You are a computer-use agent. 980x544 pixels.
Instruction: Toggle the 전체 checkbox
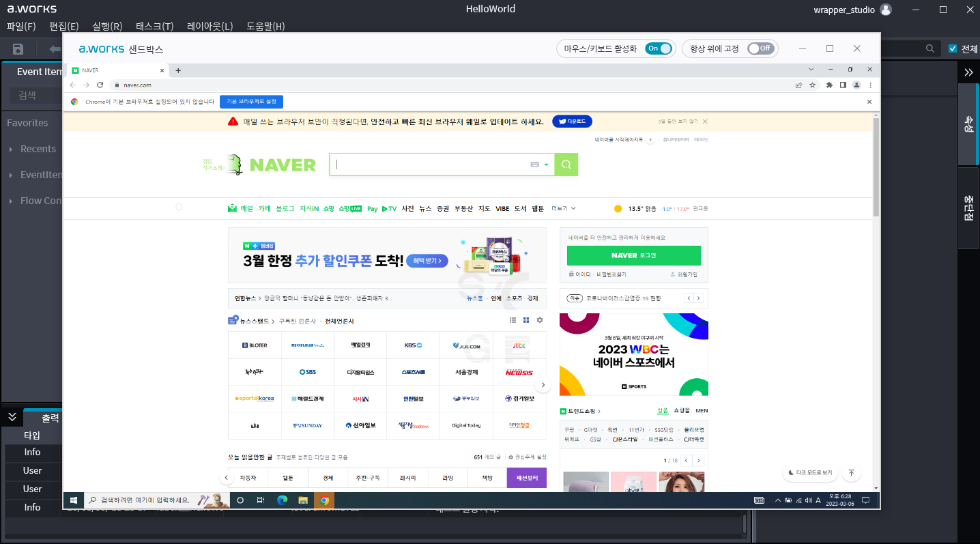click(x=953, y=48)
